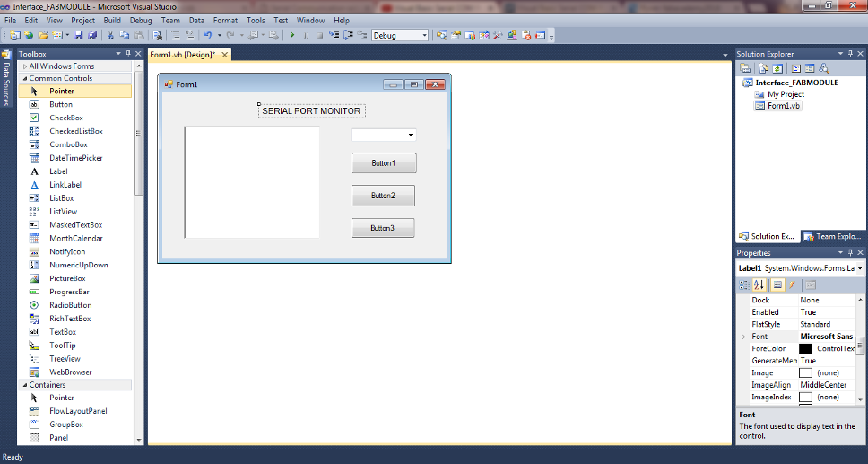Save the current file using the floppy icon
The image size is (868, 464).
tap(78, 35)
